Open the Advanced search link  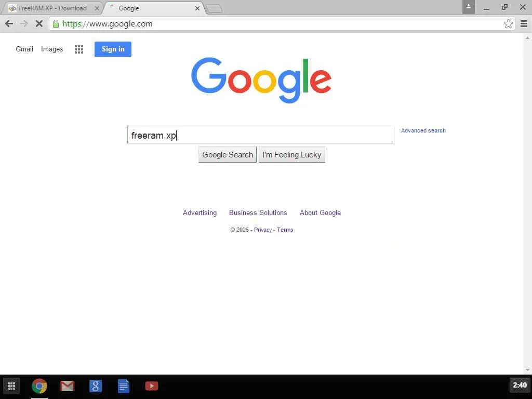point(423,130)
